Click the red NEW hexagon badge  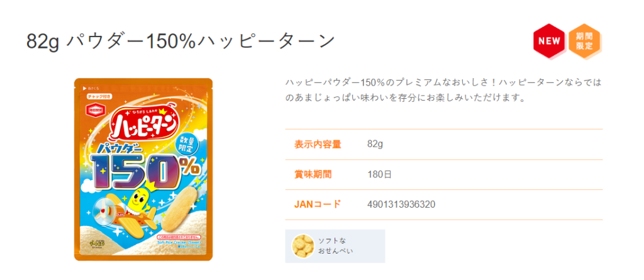pyautogui.click(x=549, y=42)
